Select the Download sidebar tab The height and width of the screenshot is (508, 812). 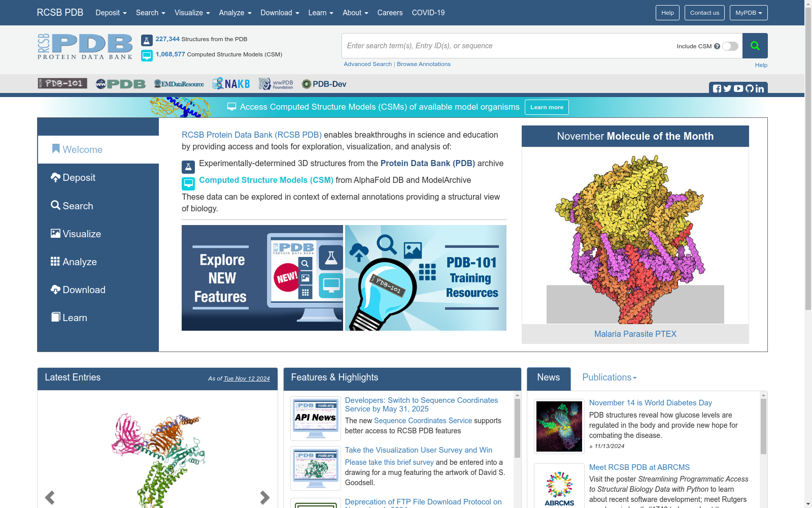coord(98,290)
